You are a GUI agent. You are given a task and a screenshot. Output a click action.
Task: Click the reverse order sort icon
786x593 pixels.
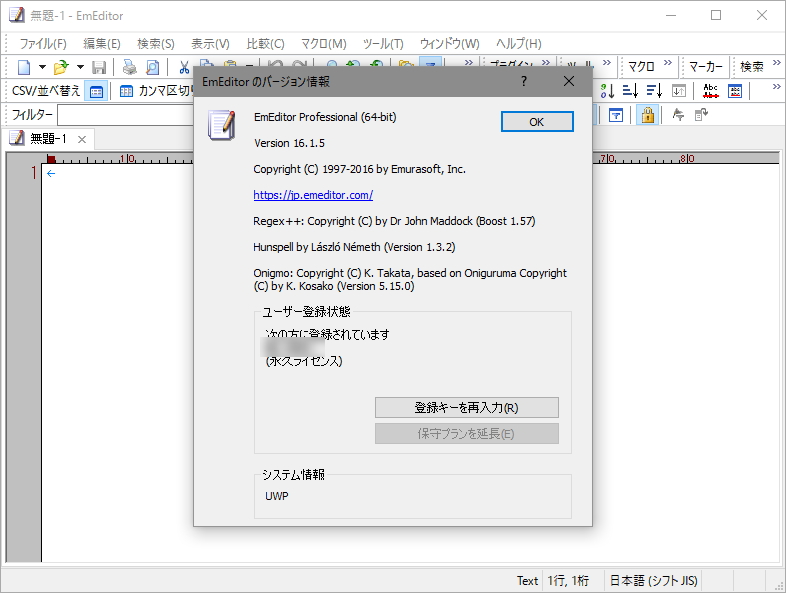679,91
